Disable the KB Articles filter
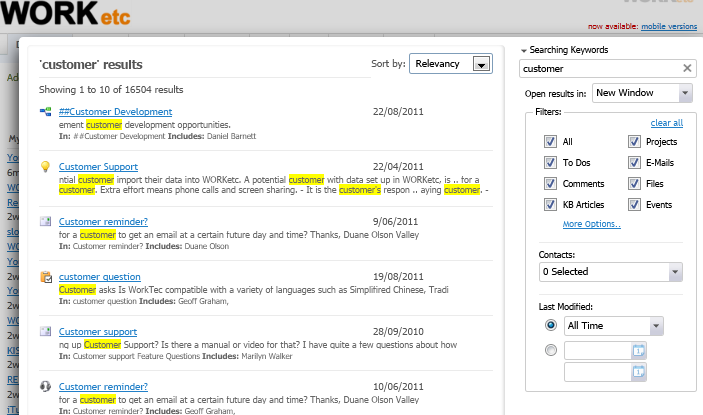Image resolution: width=703 pixels, height=415 pixels. tap(550, 205)
